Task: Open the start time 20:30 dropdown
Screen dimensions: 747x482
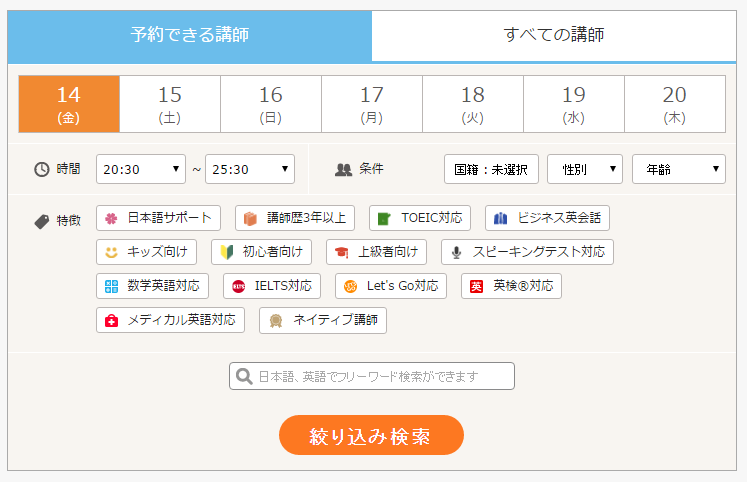Action: pyautogui.click(x=141, y=169)
